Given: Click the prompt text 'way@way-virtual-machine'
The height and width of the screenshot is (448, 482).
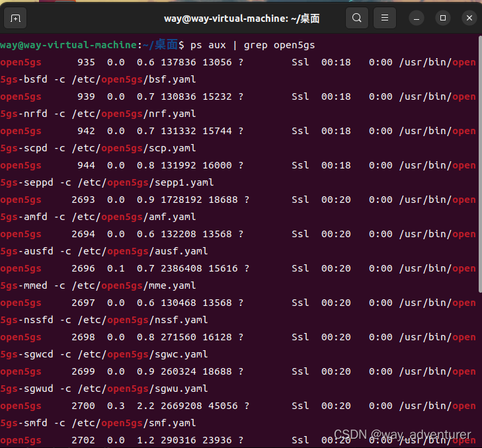Looking at the screenshot, I should [68, 46].
